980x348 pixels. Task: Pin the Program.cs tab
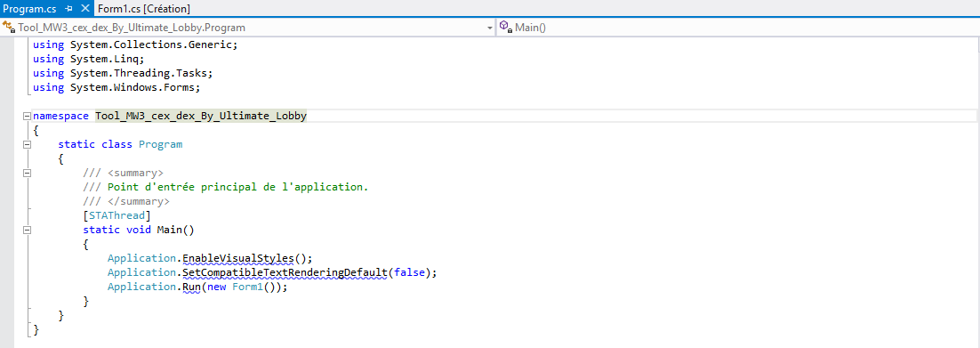point(69,9)
